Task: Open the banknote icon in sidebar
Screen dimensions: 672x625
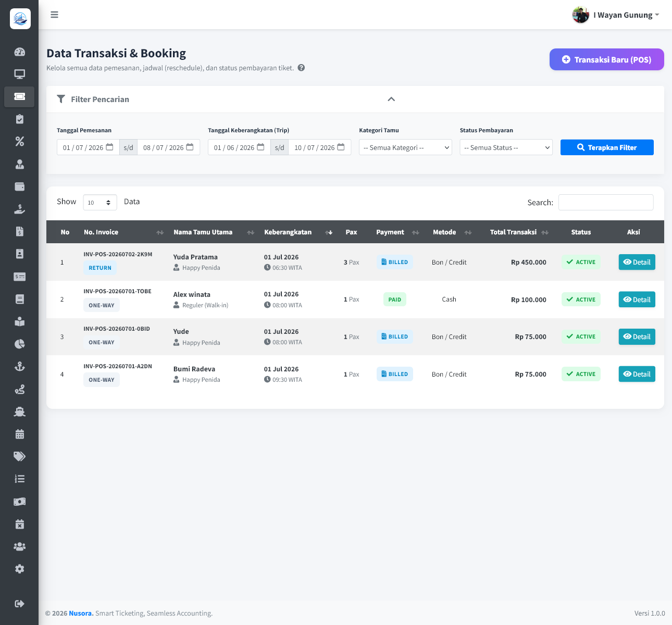Action: [x=19, y=502]
